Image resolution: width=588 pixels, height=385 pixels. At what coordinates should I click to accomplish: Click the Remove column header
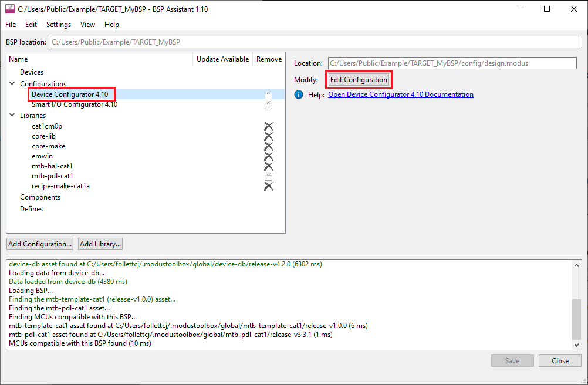pos(269,59)
